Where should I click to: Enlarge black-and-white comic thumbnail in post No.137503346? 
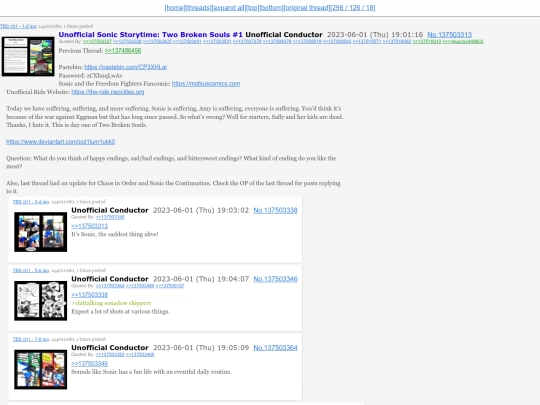41,301
